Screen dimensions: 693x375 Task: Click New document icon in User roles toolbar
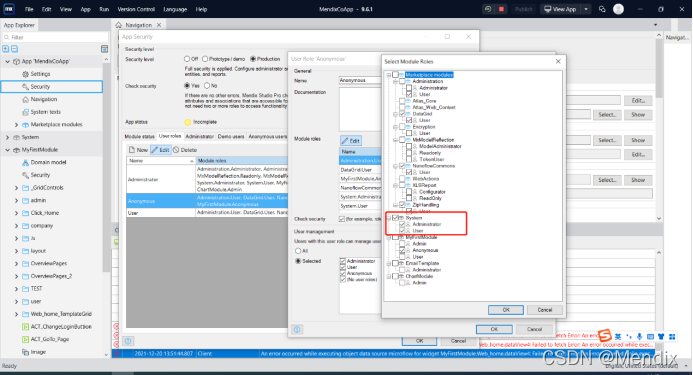point(132,150)
